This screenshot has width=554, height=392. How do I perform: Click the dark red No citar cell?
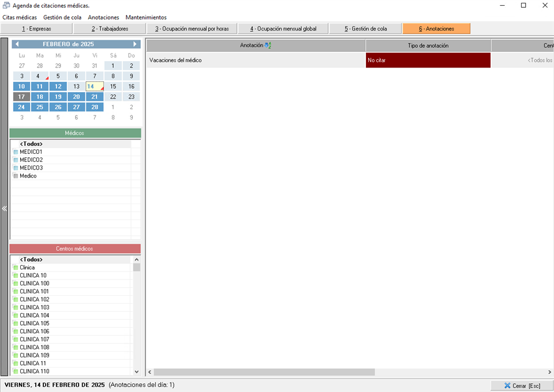tap(428, 60)
